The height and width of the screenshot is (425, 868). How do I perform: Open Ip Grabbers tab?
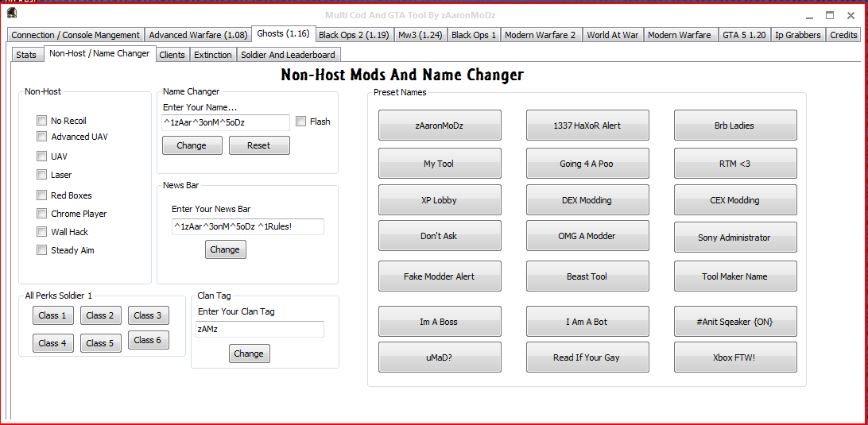tap(798, 35)
